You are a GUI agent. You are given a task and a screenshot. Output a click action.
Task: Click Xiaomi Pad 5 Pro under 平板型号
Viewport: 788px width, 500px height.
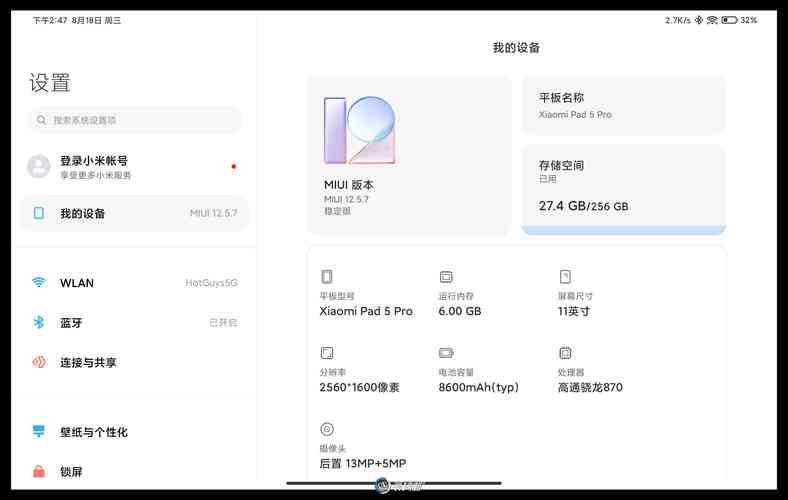(x=366, y=311)
